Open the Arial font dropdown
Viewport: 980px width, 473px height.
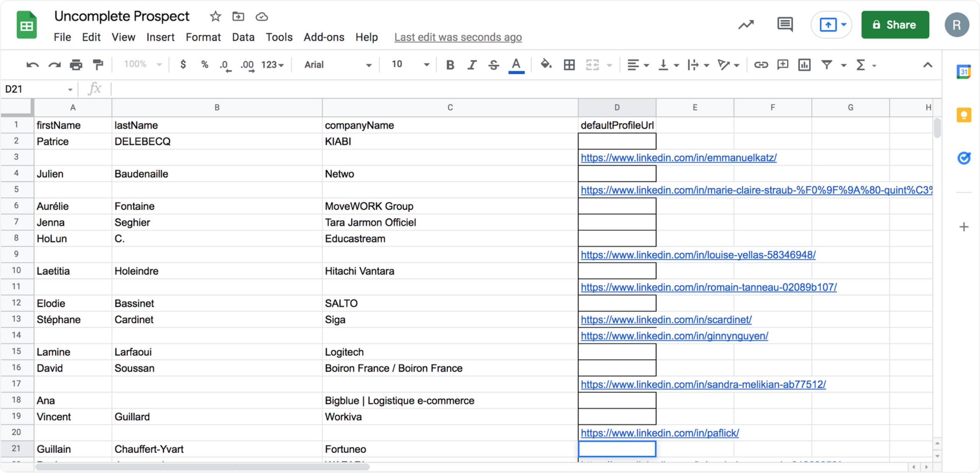pos(338,65)
